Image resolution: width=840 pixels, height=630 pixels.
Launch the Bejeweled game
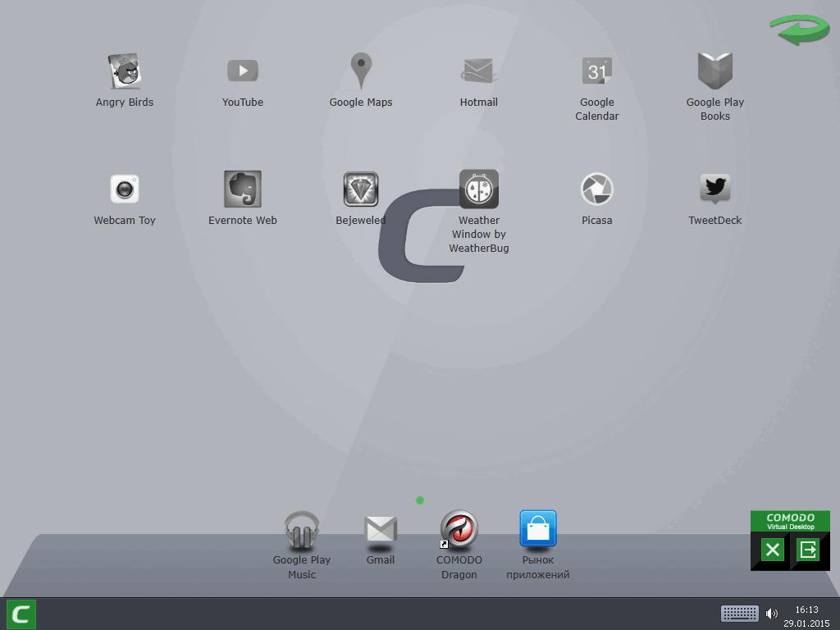[x=360, y=189]
